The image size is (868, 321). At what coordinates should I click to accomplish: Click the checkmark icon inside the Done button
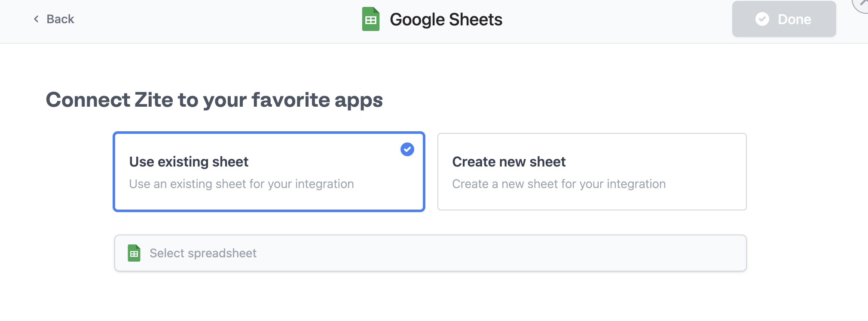(763, 19)
